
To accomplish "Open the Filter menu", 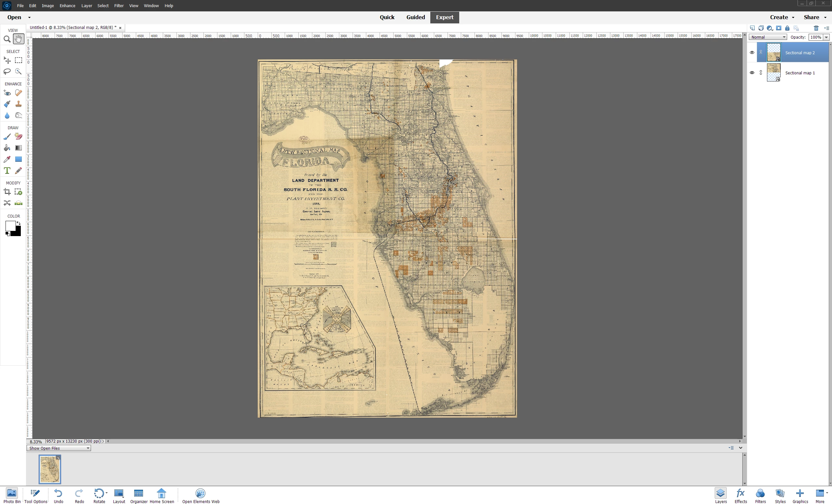I will coord(119,6).
